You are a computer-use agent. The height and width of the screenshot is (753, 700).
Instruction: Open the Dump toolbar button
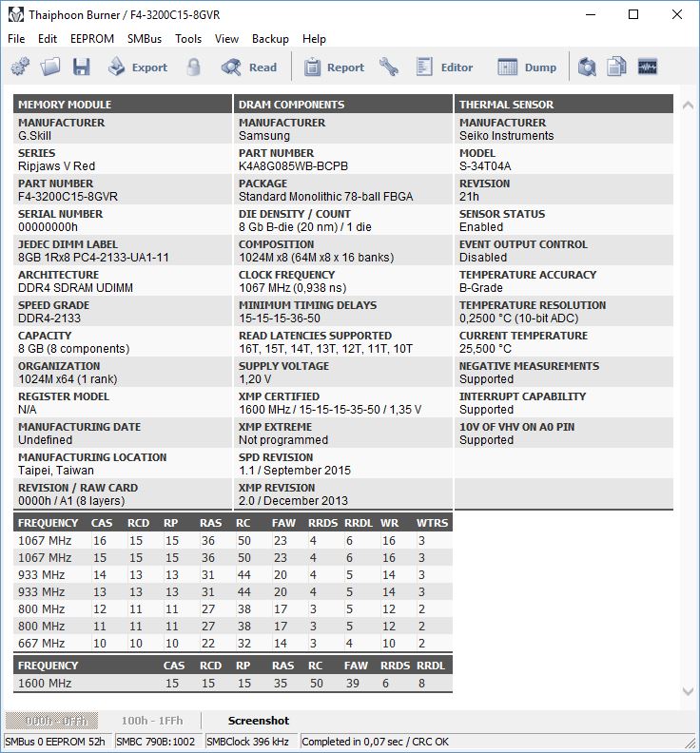pos(527,68)
